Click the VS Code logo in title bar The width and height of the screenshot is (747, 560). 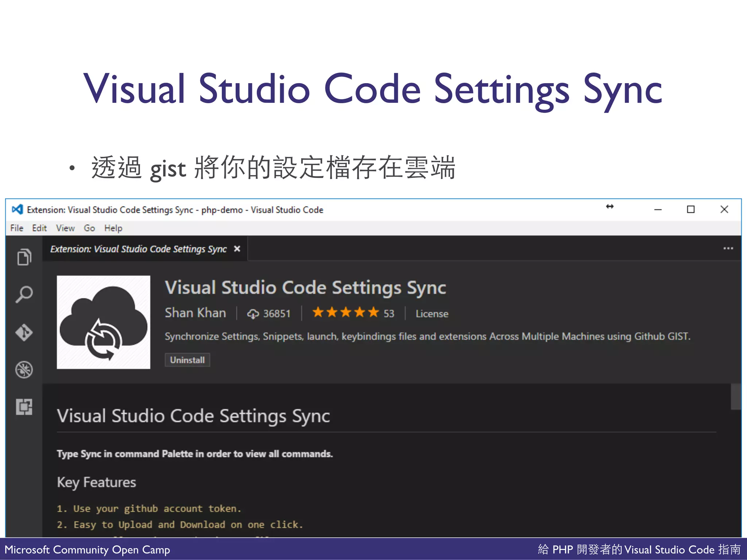pos(17,210)
